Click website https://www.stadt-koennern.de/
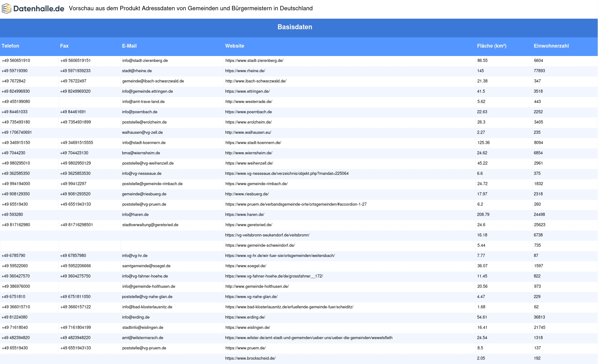Image resolution: width=598 pixels, height=364 pixels. (253, 143)
